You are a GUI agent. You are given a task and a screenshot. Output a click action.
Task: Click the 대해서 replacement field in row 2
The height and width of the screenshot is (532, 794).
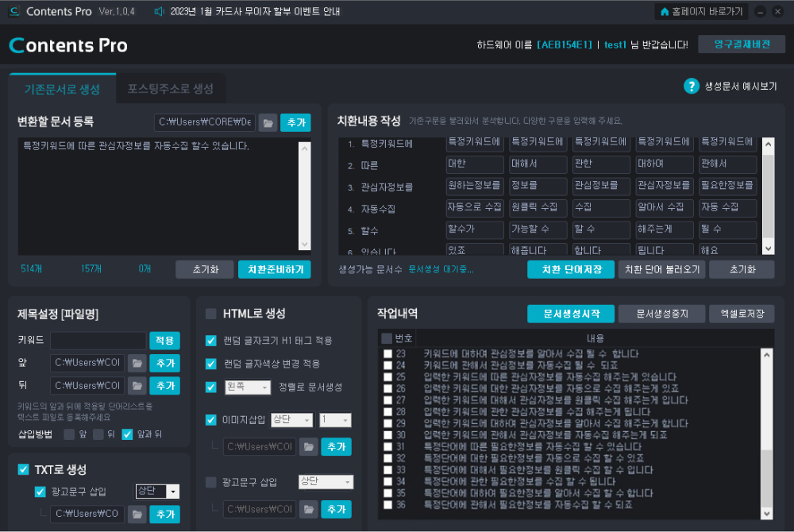[538, 164]
